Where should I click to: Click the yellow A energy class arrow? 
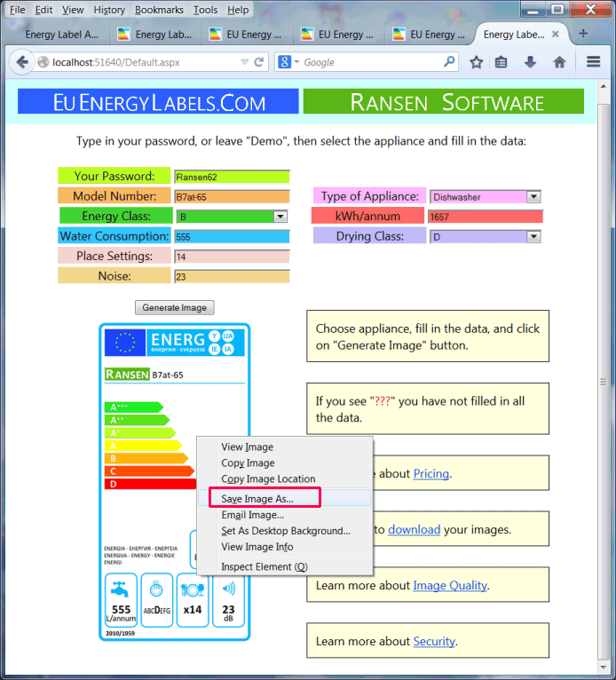click(x=143, y=446)
